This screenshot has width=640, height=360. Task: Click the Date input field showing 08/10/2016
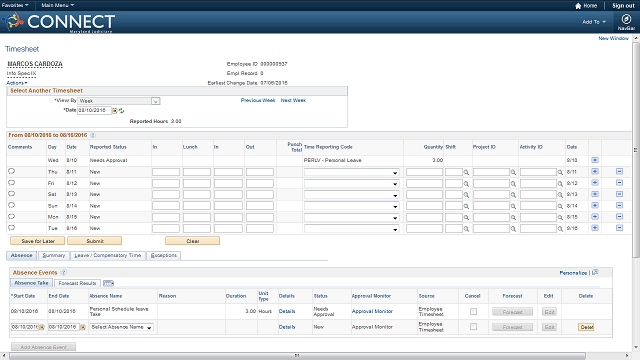tap(94, 111)
